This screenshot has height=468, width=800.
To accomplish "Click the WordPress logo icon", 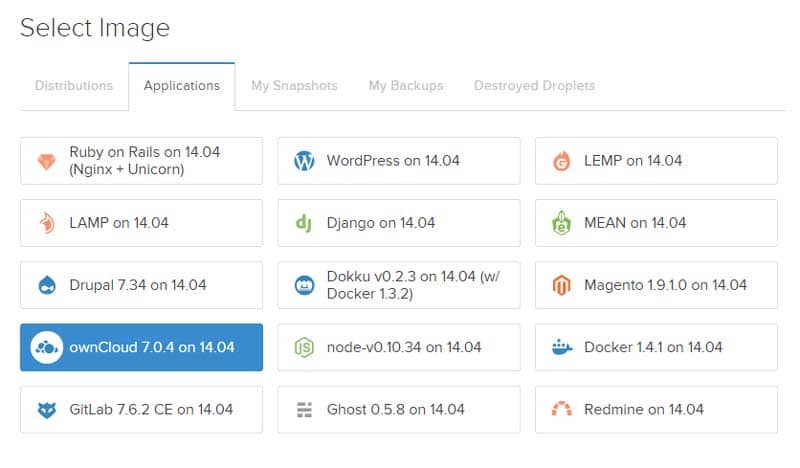I will pos(304,161).
